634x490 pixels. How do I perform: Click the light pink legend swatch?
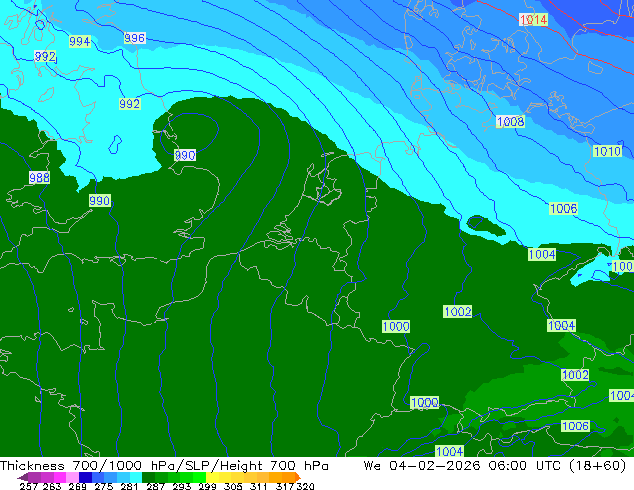tap(72, 477)
